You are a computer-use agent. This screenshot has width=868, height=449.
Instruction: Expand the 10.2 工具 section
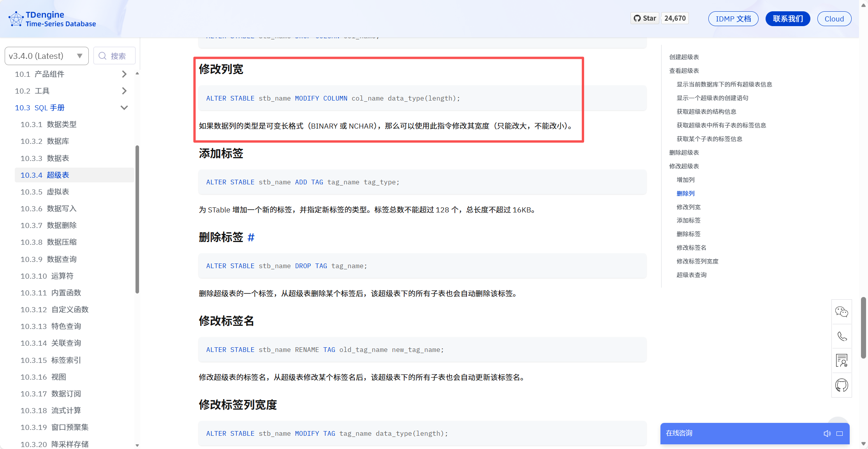tap(124, 91)
